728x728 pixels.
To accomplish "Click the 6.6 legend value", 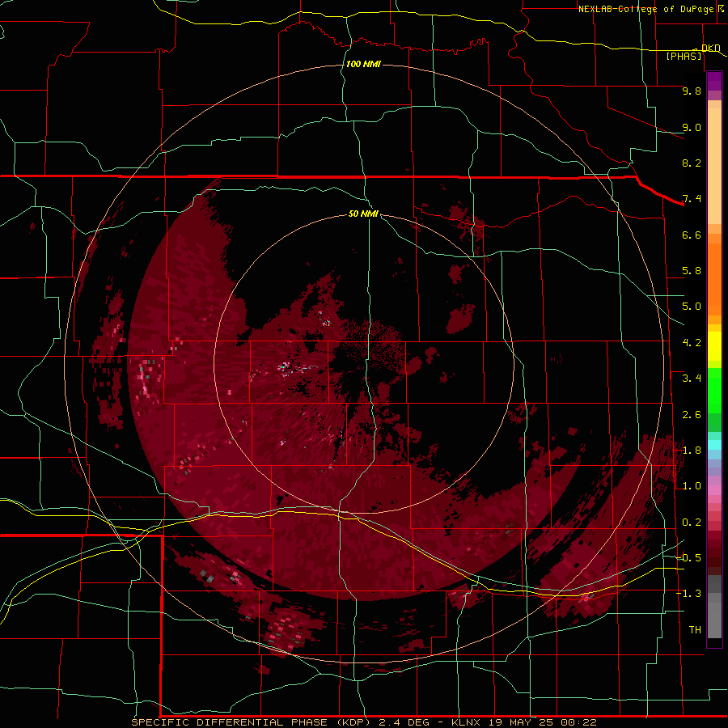I will pos(692,235).
